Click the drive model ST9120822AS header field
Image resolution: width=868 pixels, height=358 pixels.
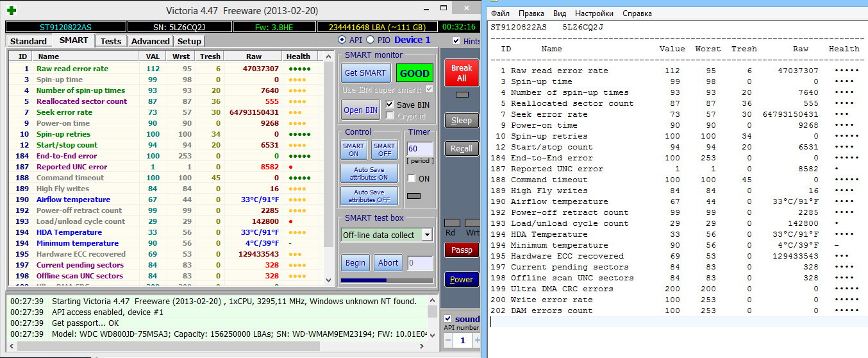[65, 27]
